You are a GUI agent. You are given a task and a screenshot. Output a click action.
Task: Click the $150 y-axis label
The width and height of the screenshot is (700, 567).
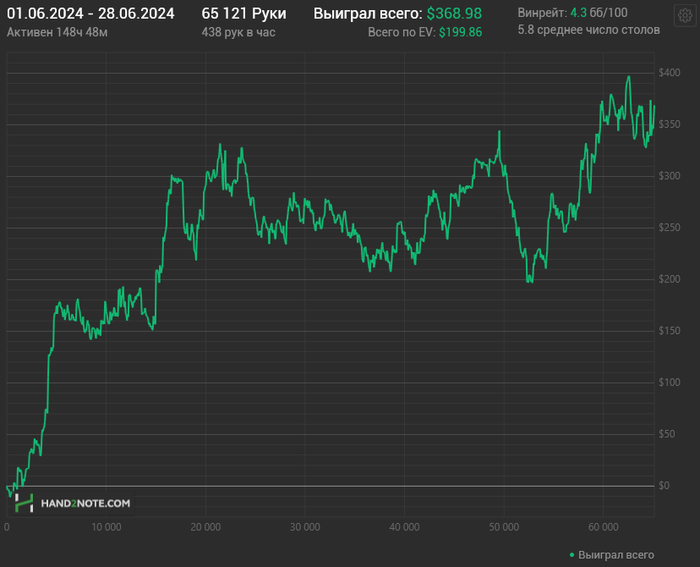(669, 331)
